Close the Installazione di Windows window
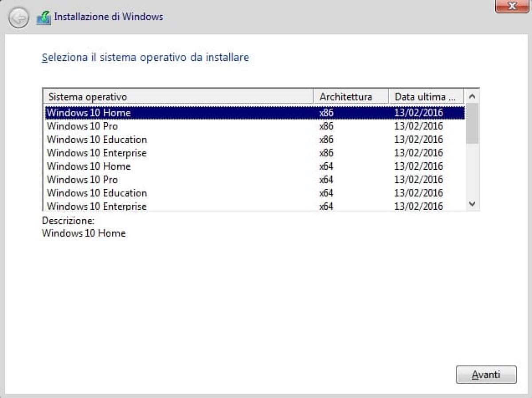 (512, 6)
